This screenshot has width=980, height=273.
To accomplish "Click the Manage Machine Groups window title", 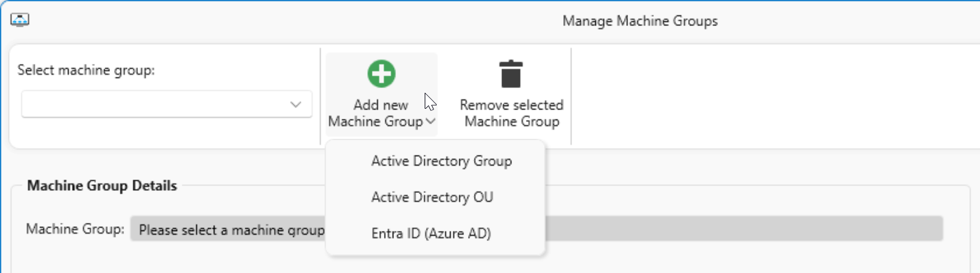I will 640,21.
